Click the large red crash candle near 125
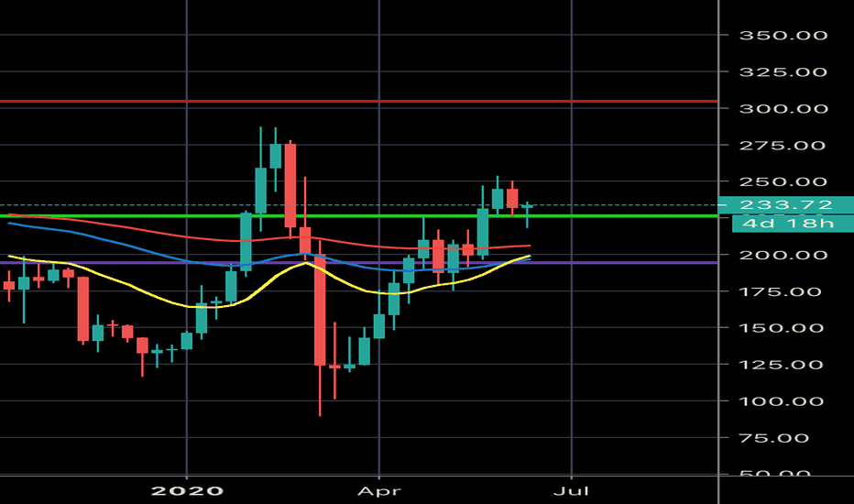Image resolution: width=854 pixels, height=504 pixels. (320, 310)
